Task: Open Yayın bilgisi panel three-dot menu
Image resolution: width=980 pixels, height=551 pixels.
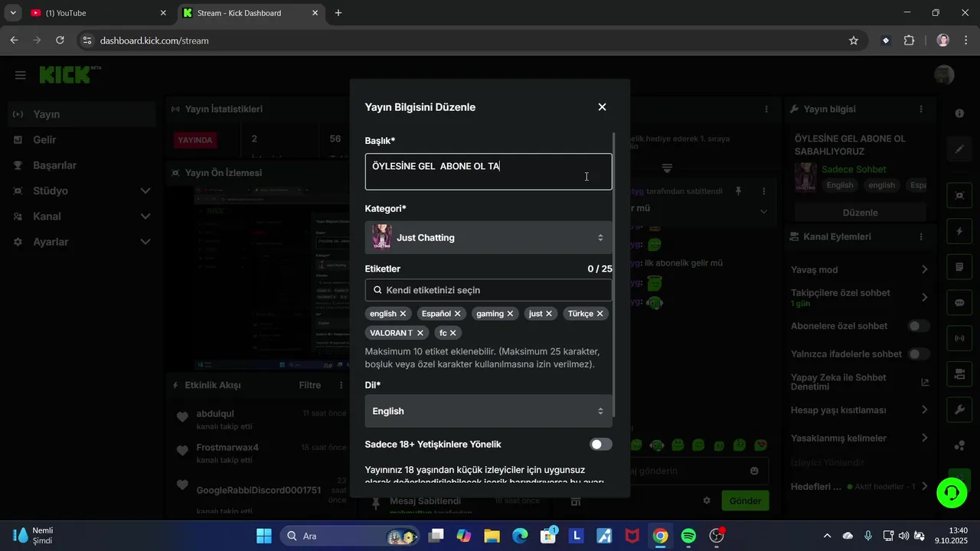Action: tap(921, 109)
